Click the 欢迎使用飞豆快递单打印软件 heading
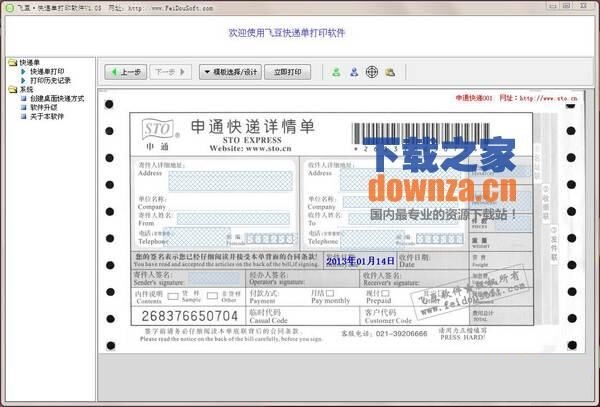Screen dimensions: 600x407 click(x=287, y=33)
